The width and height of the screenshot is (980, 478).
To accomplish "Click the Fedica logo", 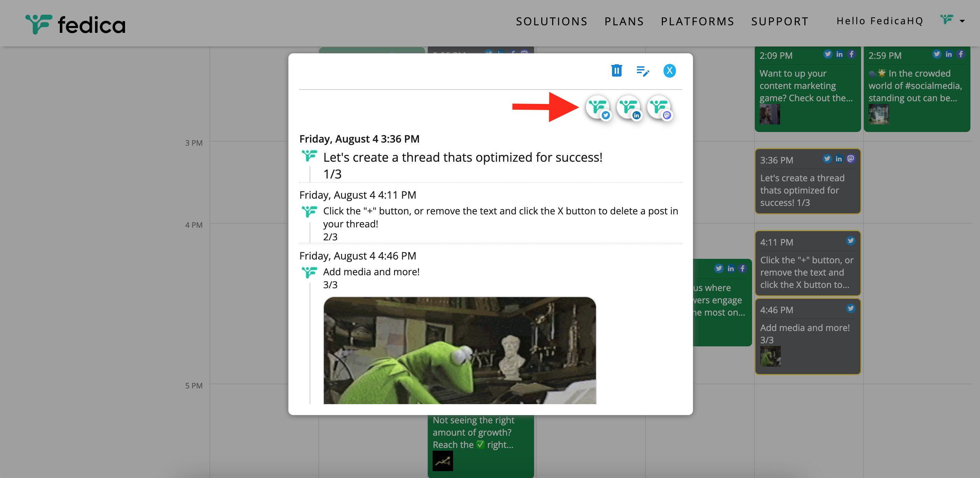I will (75, 24).
